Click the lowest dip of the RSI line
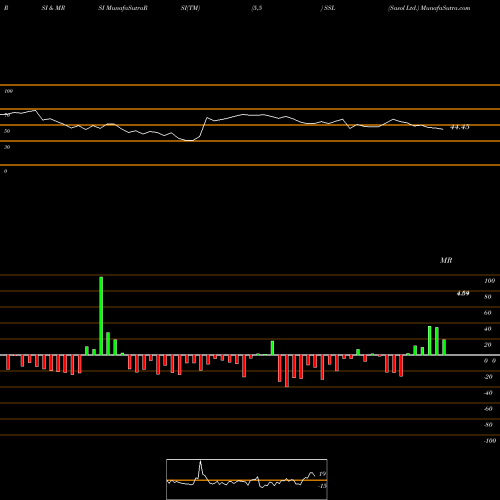Screen dimensions: 500x500 189,141
